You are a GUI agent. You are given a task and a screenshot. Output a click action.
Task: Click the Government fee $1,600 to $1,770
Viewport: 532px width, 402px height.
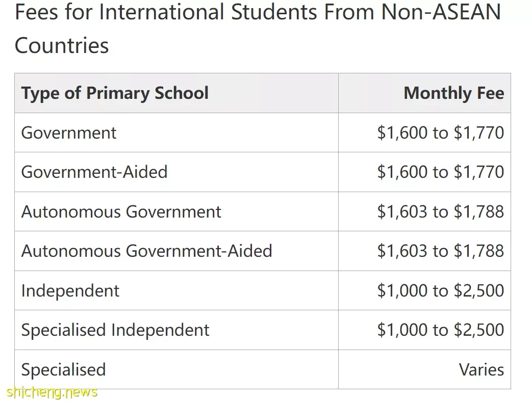tap(441, 132)
